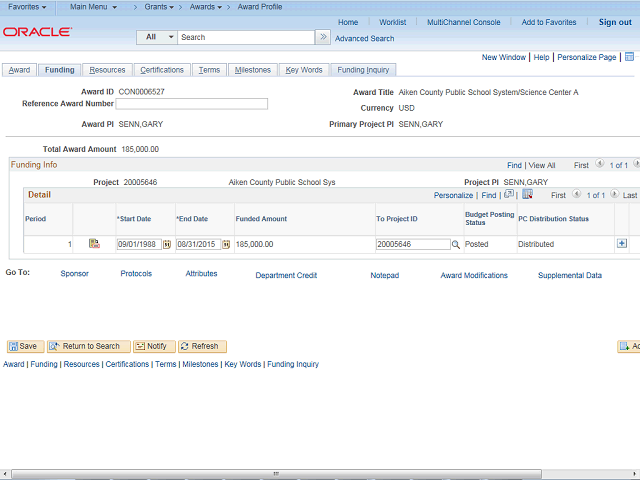Click bottom Milestones footer link
The image size is (640, 480).
200,364
